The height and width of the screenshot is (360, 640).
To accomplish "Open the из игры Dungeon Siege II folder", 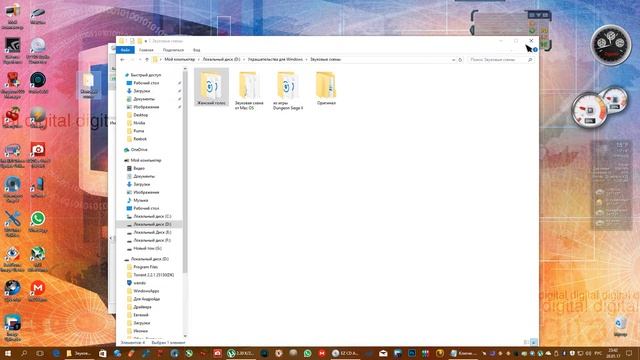I will click(288, 90).
